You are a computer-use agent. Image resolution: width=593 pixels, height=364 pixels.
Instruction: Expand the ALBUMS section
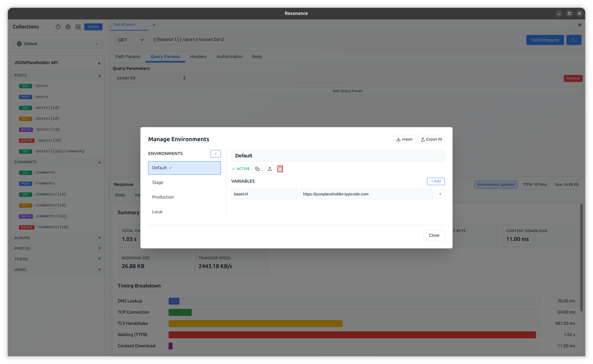click(99, 238)
